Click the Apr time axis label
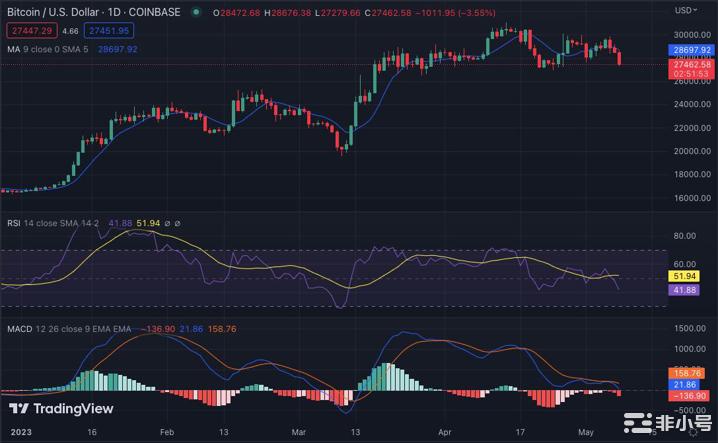The image size is (718, 443). (445, 432)
